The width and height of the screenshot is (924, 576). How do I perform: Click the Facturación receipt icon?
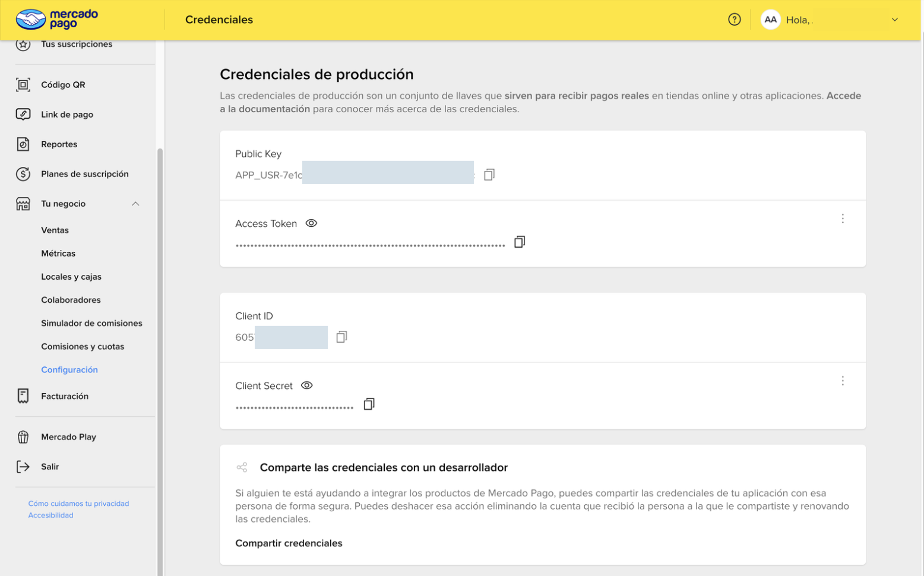[x=23, y=396]
